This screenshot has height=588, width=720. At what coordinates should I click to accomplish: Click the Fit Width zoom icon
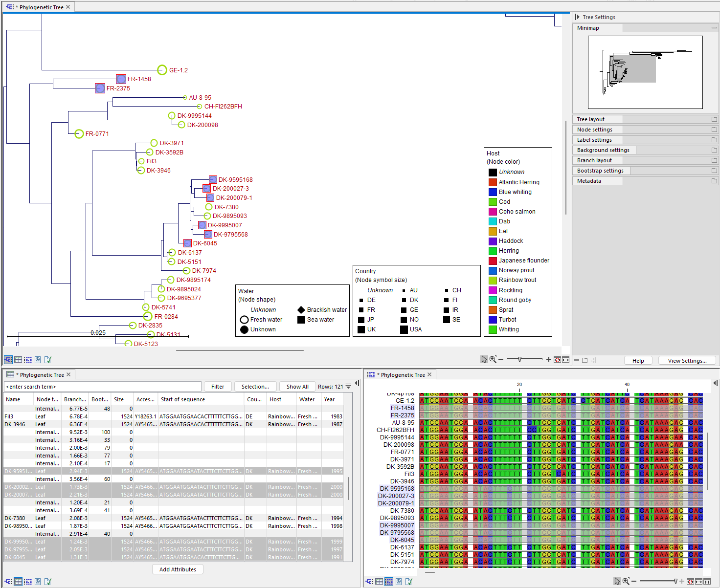pos(566,359)
